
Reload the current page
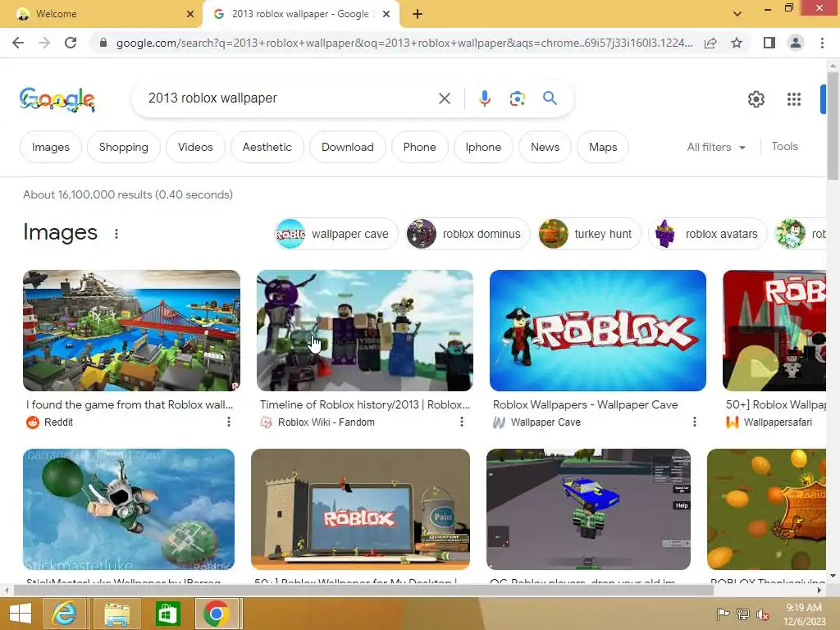pos(71,43)
